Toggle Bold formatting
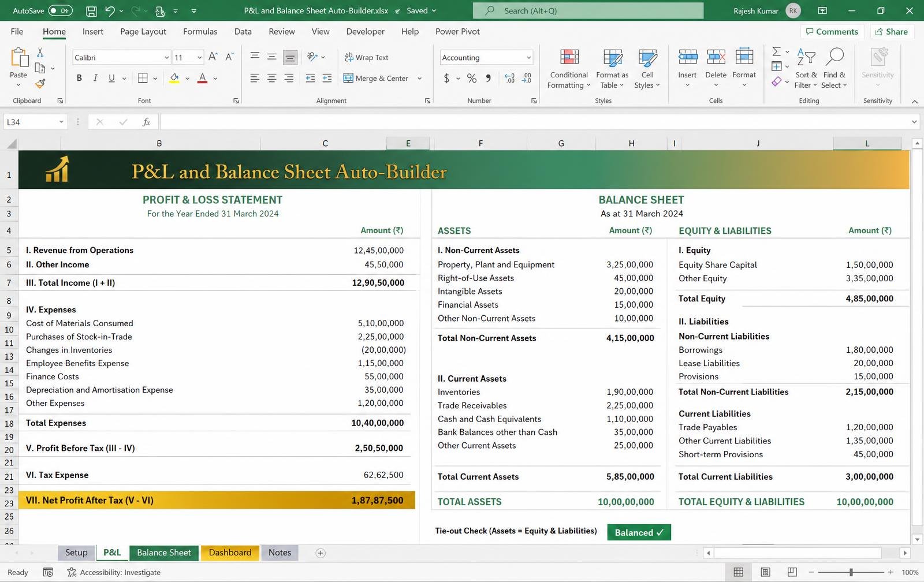 pos(79,79)
